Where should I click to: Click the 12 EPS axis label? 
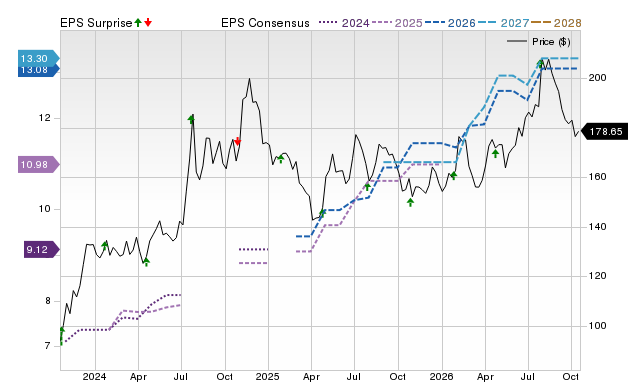tap(44, 118)
